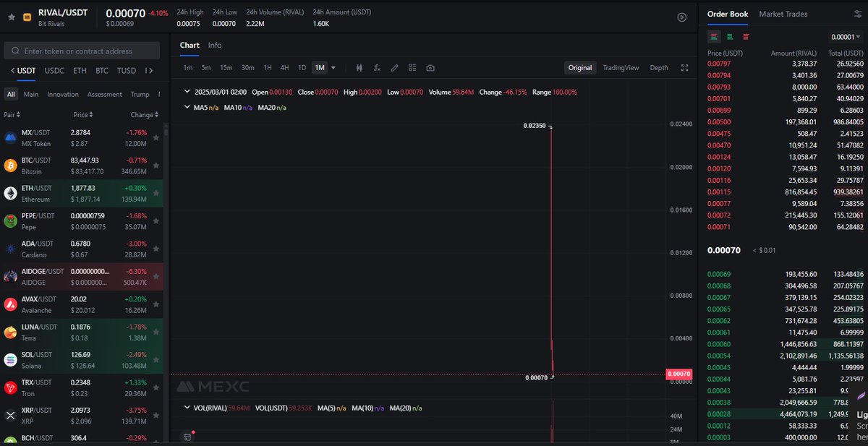Set chart interval to 1D
This screenshot has width=868, height=446.
[x=302, y=68]
